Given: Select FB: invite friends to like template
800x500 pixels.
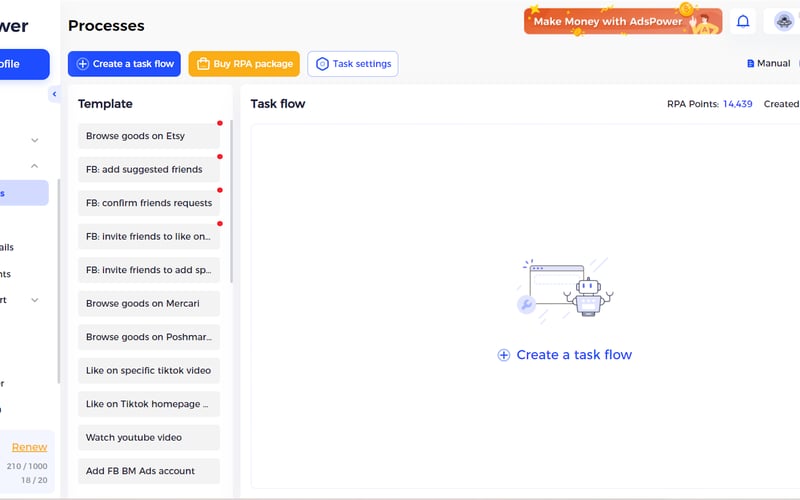Looking at the screenshot, I should pyautogui.click(x=149, y=236).
